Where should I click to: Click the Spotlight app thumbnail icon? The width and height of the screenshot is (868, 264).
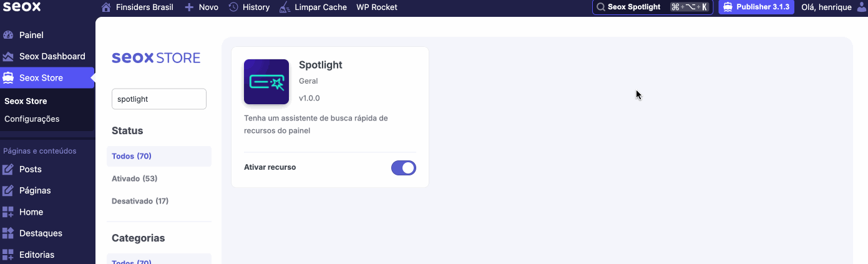266,82
